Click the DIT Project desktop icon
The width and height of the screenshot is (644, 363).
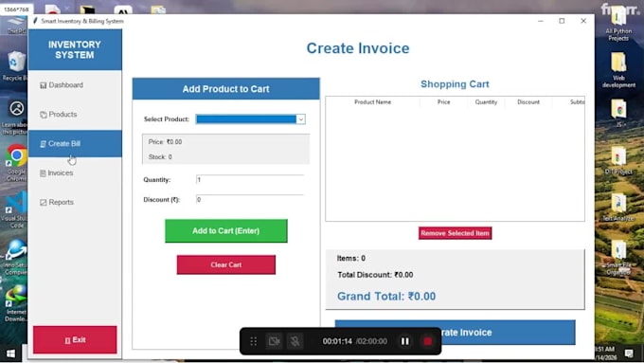[x=618, y=160]
